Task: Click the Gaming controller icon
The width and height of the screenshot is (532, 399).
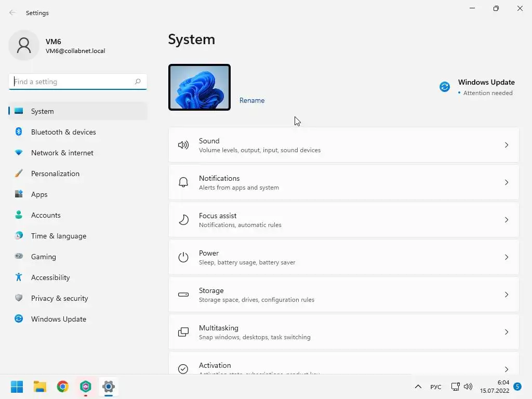Action: tap(19, 256)
